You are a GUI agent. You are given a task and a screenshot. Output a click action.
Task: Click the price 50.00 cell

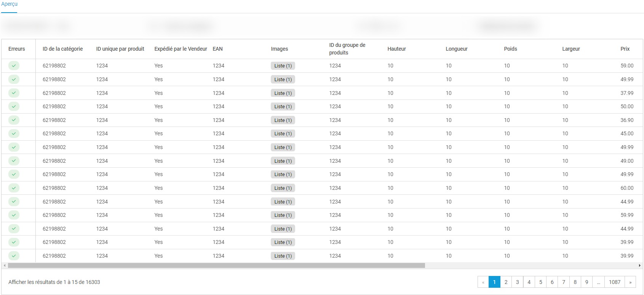(627, 106)
